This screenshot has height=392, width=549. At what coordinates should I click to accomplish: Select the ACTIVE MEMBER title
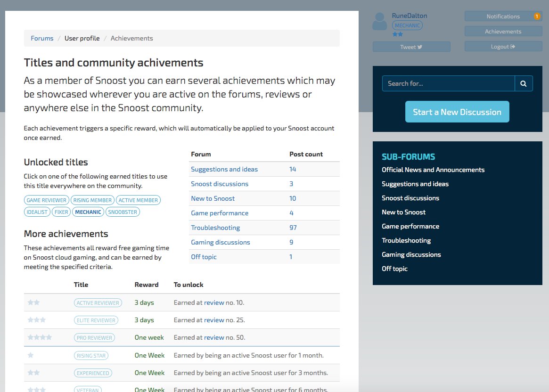coord(138,200)
